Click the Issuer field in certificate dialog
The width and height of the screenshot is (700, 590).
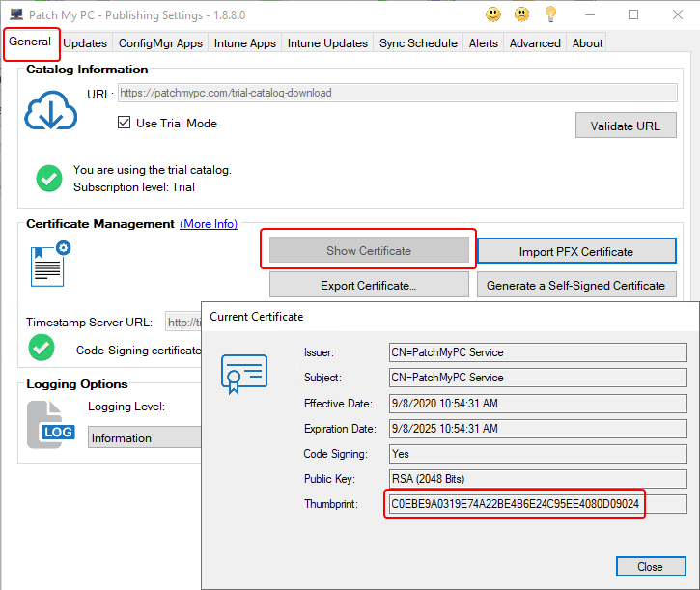(538, 351)
